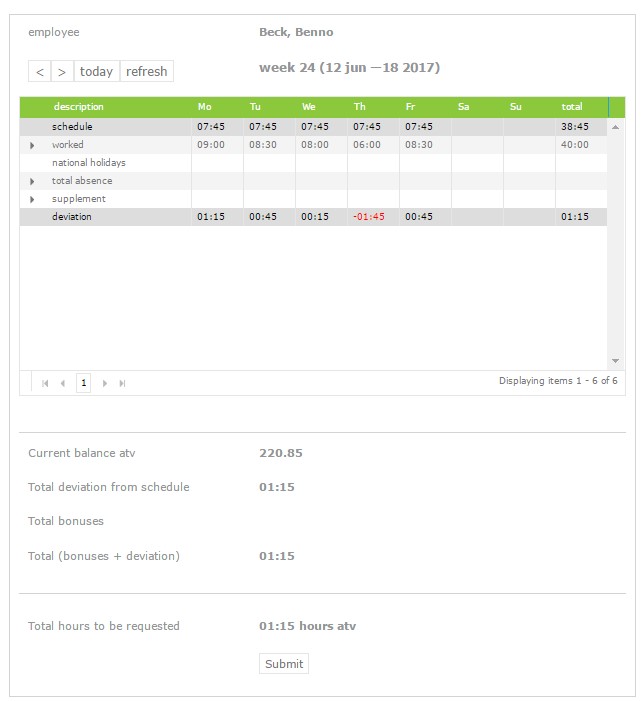
Task: Submit the requested atv hours
Action: (284, 663)
